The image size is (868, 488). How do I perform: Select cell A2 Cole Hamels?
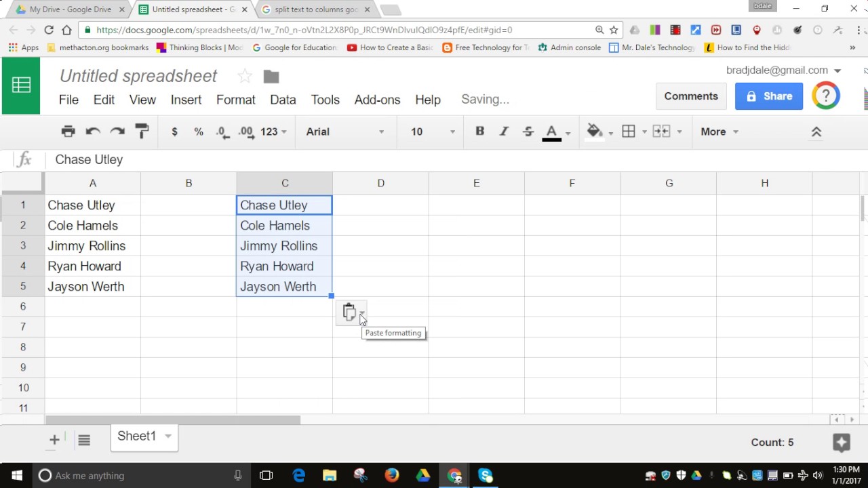tap(93, 226)
